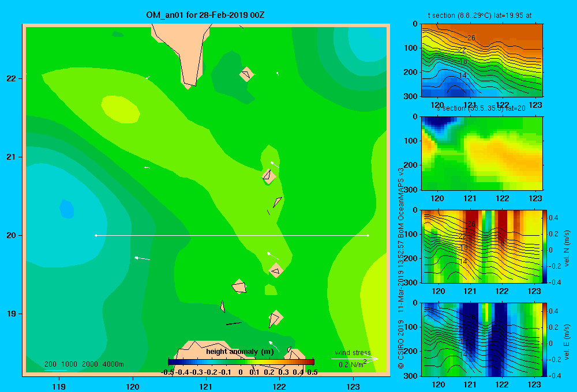Click depth label 300 on salinity section
The width and height of the screenshot is (577, 392).
pyautogui.click(x=411, y=190)
